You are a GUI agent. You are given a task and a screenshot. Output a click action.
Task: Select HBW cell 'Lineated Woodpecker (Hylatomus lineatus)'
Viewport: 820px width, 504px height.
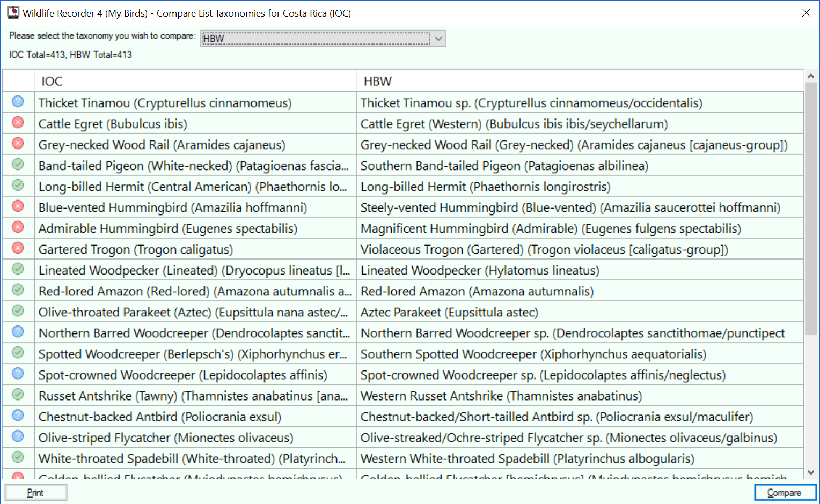[x=580, y=270]
